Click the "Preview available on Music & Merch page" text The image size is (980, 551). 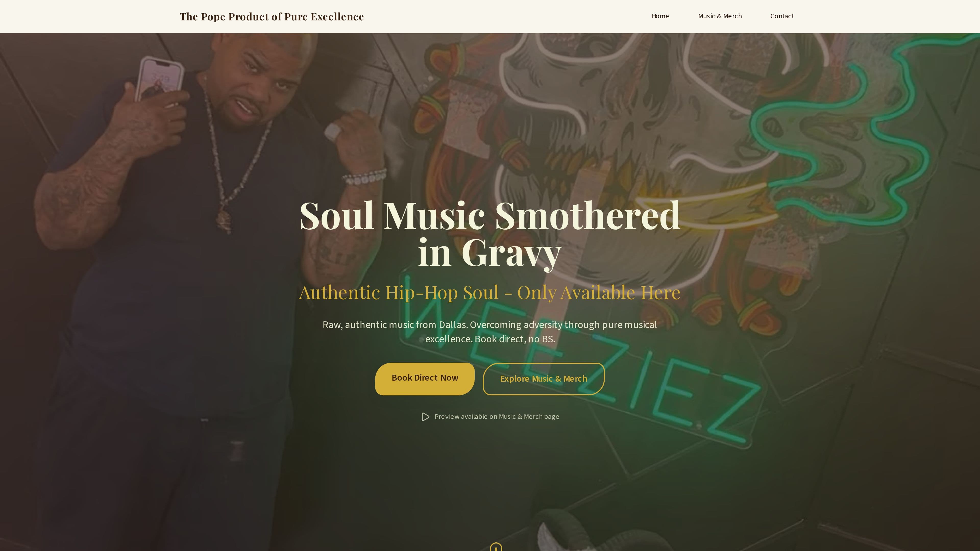[496, 417]
